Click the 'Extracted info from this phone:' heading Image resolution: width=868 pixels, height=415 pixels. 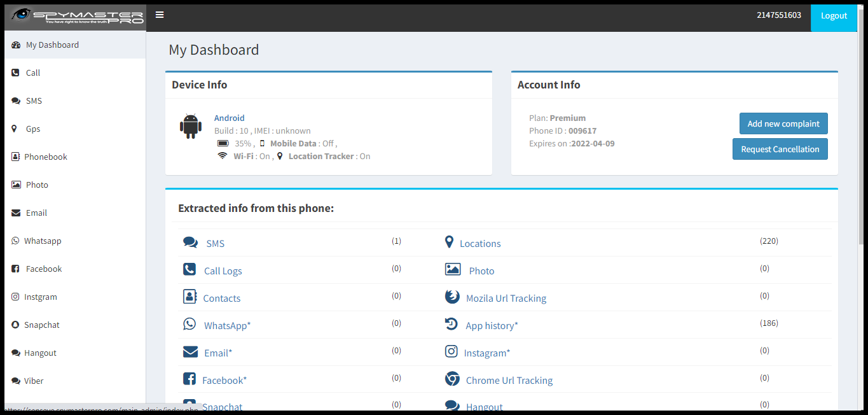point(256,208)
